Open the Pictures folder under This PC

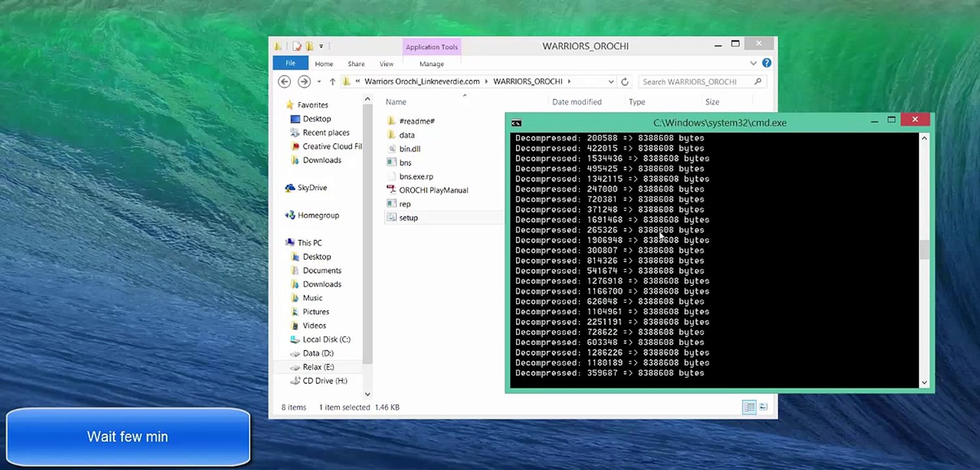[x=316, y=311]
